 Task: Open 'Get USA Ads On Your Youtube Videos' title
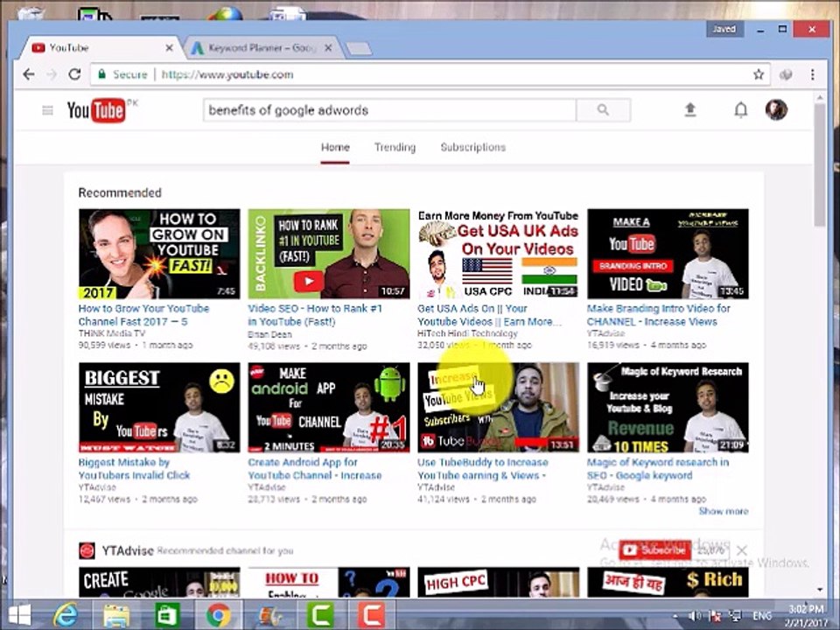coord(489,315)
